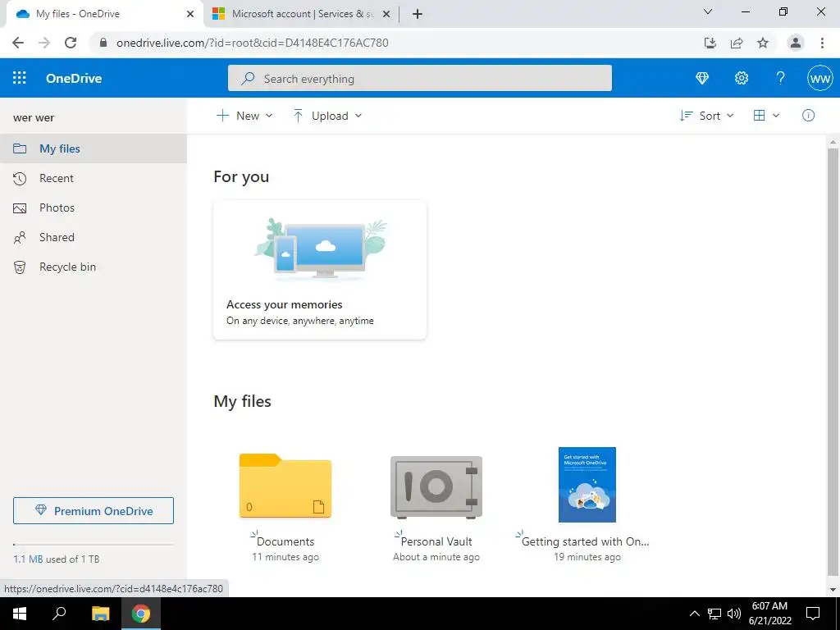Viewport: 840px width, 630px height.
Task: Open Chrome three-dot menu
Action: click(822, 43)
